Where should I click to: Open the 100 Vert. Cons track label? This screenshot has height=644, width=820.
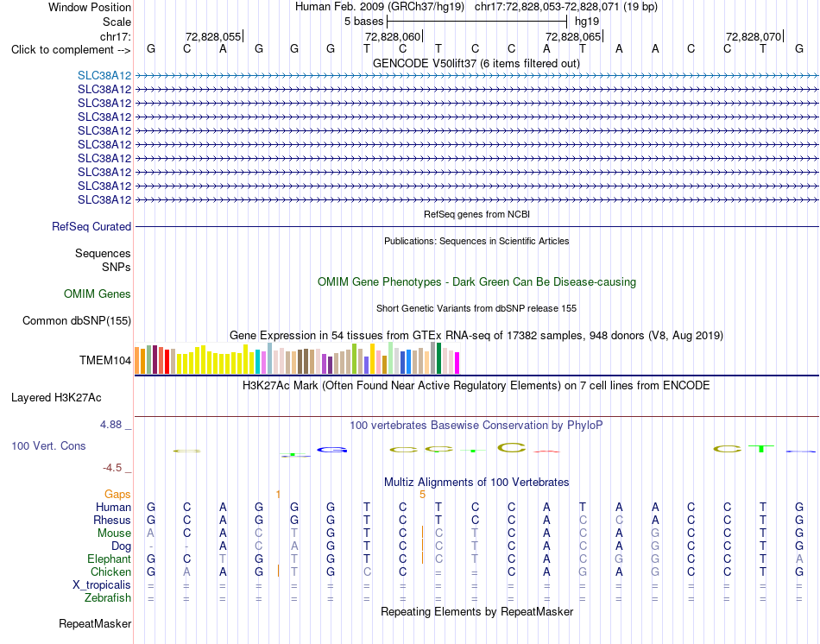pos(48,445)
